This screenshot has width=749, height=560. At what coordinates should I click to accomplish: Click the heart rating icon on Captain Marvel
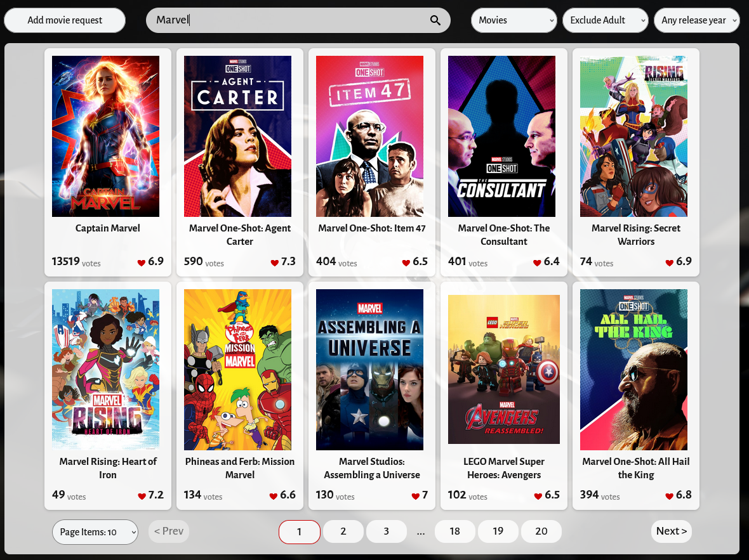[x=142, y=261]
